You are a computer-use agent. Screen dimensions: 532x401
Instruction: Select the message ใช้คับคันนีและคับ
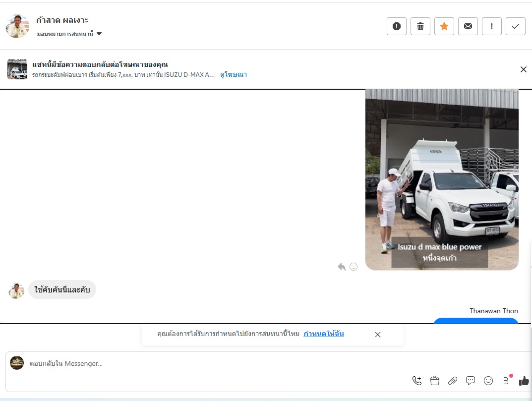coord(62,290)
